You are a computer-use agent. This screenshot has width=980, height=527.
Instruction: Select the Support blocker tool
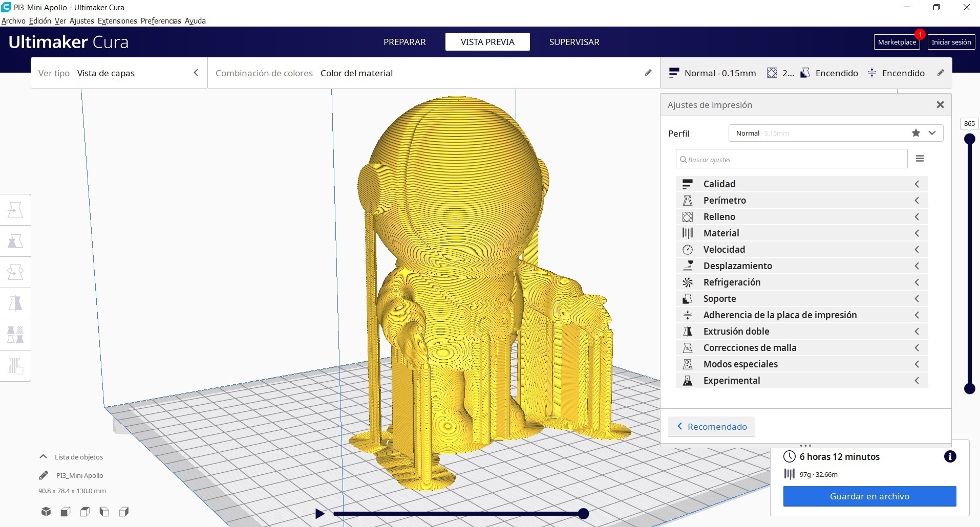click(16, 366)
